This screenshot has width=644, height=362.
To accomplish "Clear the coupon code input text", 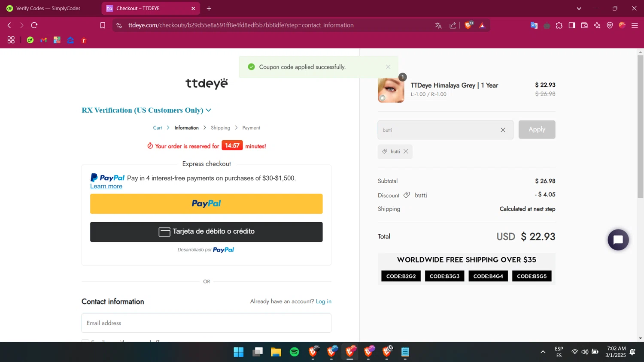I will [503, 130].
